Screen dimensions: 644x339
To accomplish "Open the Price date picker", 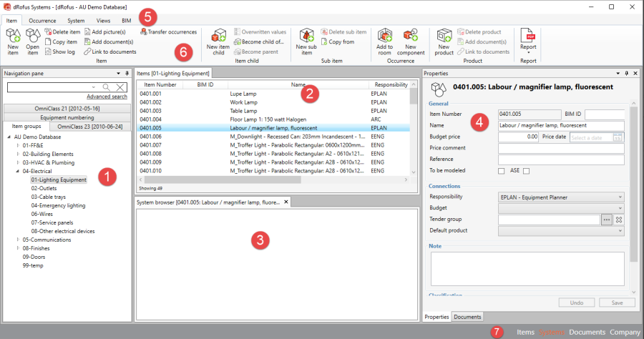I will point(618,137).
